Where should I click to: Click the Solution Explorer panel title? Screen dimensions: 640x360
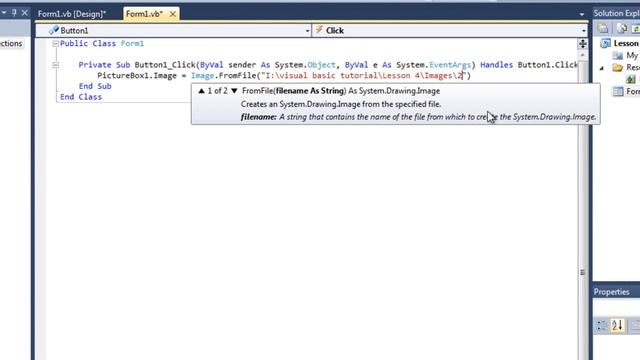pyautogui.click(x=616, y=13)
